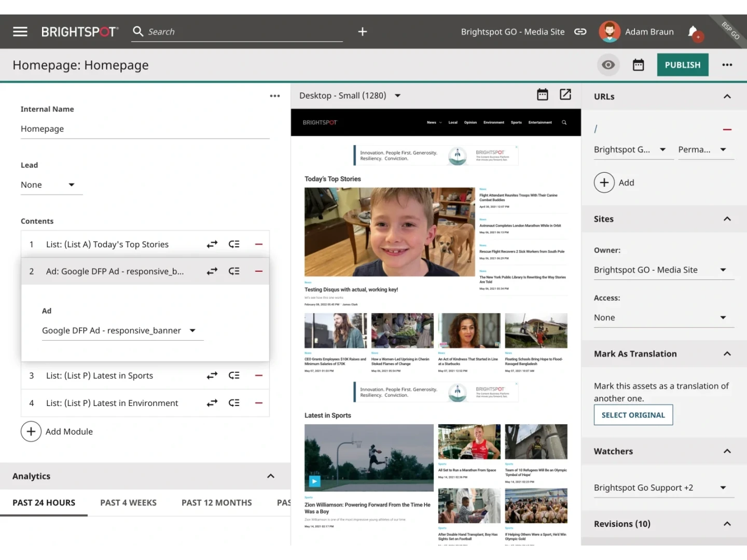The height and width of the screenshot is (560, 747).
Task: Click the schedule calendar icon beside Publish
Action: point(638,65)
